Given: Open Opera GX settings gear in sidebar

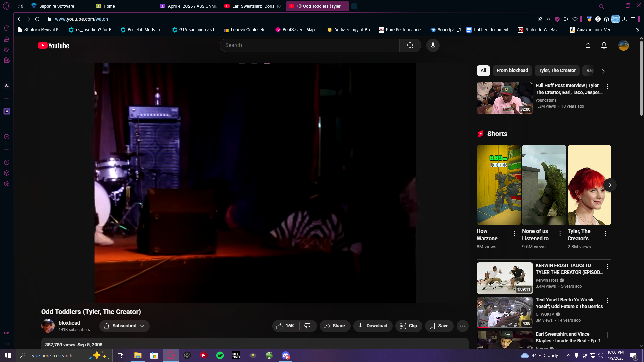Looking at the screenshot, I should [7, 184].
